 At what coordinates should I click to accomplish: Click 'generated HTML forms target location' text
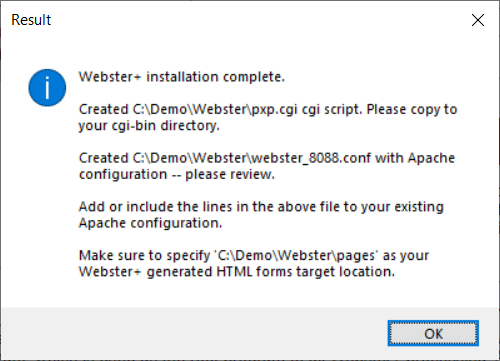tap(270, 272)
